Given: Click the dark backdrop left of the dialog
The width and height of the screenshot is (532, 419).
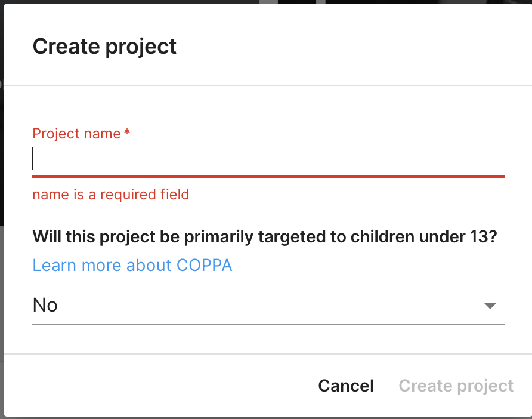Looking at the screenshot, I should (x=1, y=149).
